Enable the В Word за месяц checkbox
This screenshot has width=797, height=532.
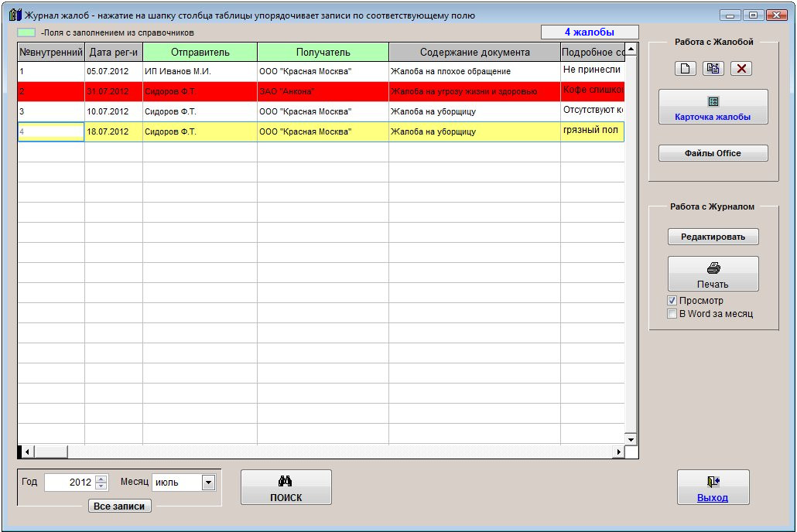tap(672, 313)
